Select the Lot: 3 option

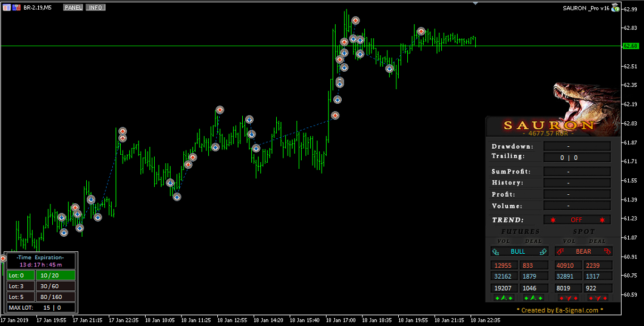coord(21,286)
